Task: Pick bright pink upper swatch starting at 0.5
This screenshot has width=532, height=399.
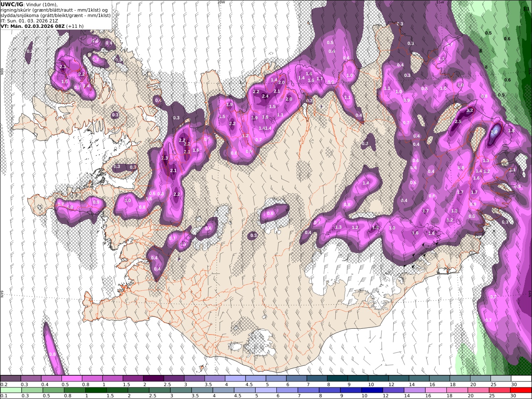Action: 72,379
